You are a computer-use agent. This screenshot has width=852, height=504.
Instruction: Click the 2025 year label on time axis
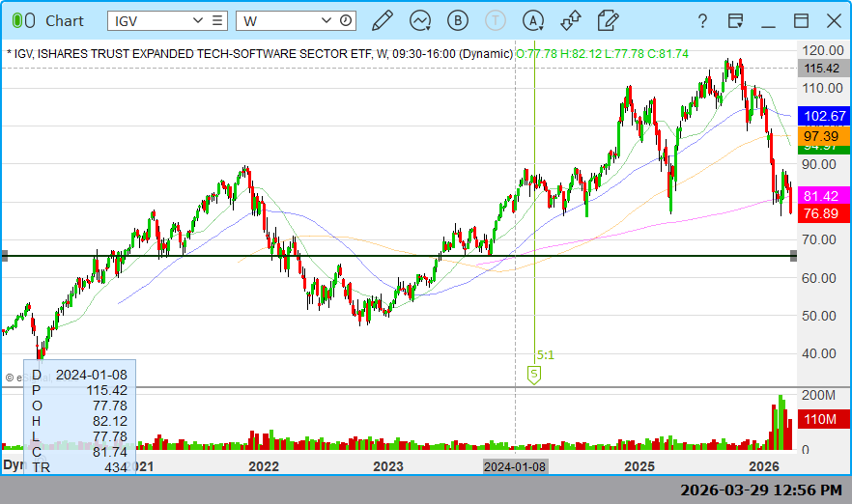pos(639,466)
